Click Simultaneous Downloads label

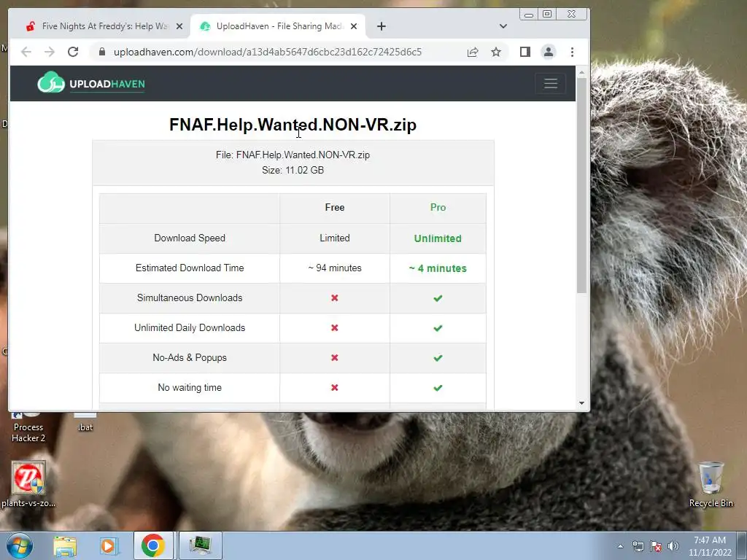point(190,298)
